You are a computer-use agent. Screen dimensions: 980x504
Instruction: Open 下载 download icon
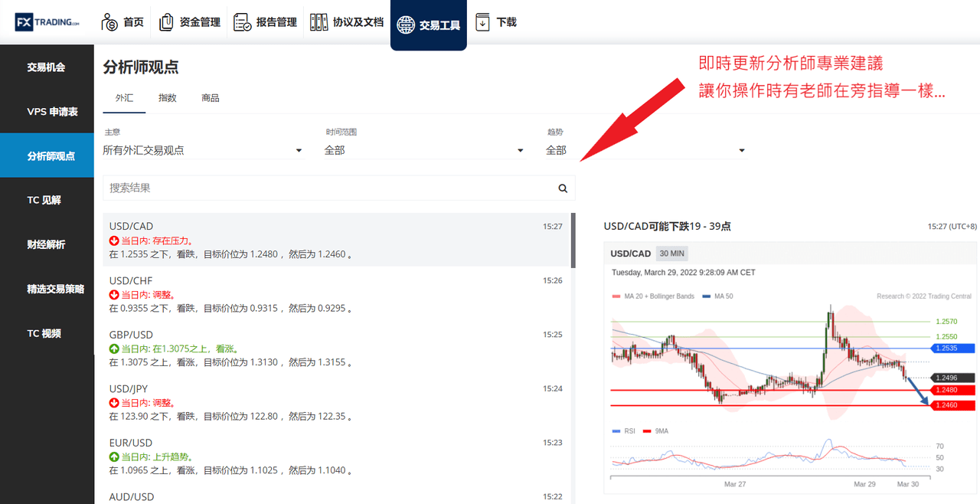(482, 22)
